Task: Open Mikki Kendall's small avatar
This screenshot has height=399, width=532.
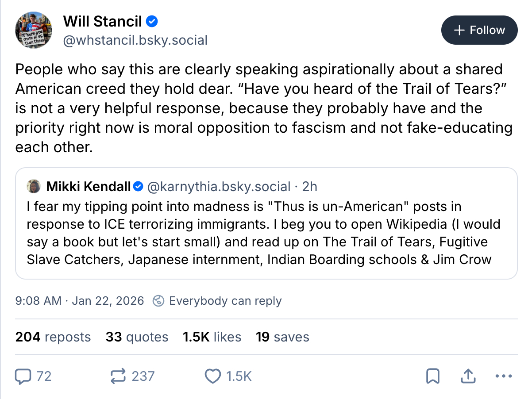Action: (x=34, y=187)
